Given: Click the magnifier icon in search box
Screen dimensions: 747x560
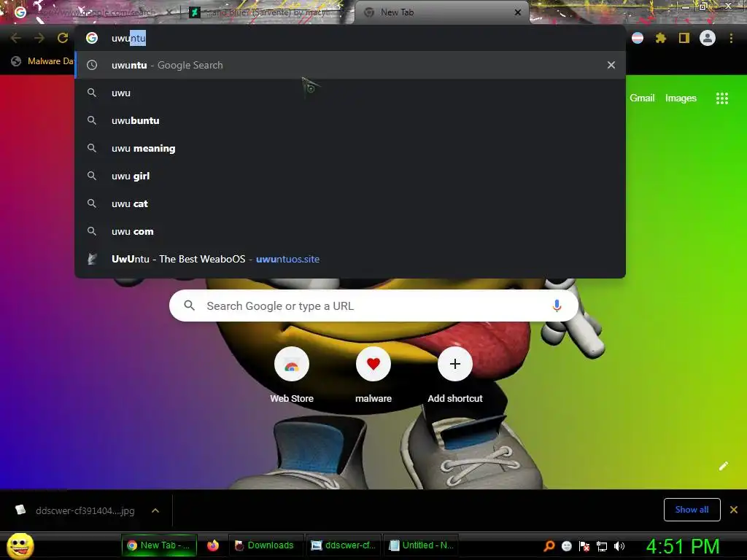Looking at the screenshot, I should (x=189, y=306).
